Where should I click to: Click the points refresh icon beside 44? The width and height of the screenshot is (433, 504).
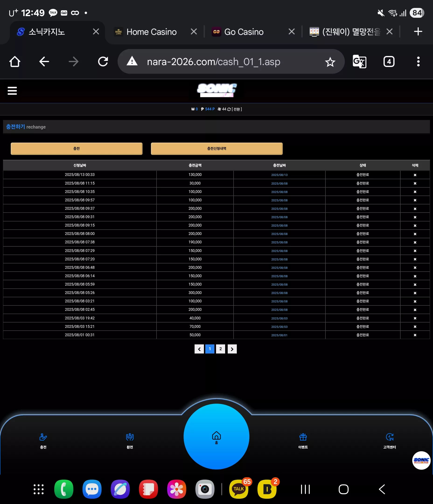[x=229, y=109]
